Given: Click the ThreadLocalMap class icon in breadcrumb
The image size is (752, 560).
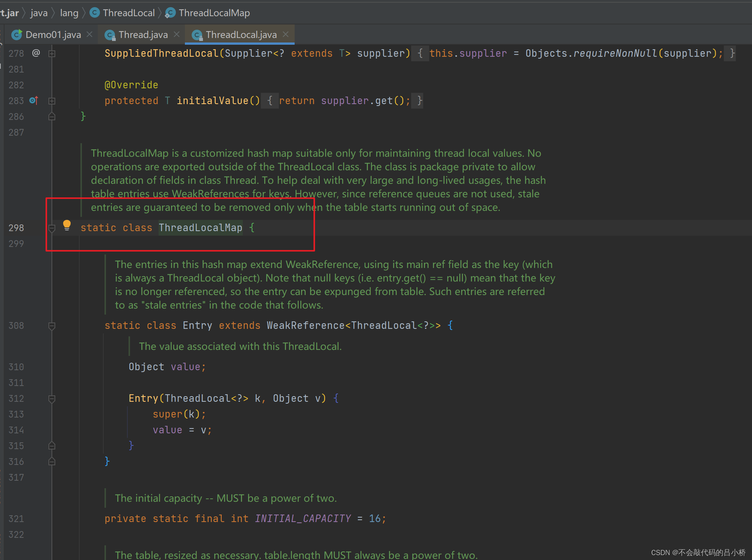Looking at the screenshot, I should [170, 13].
